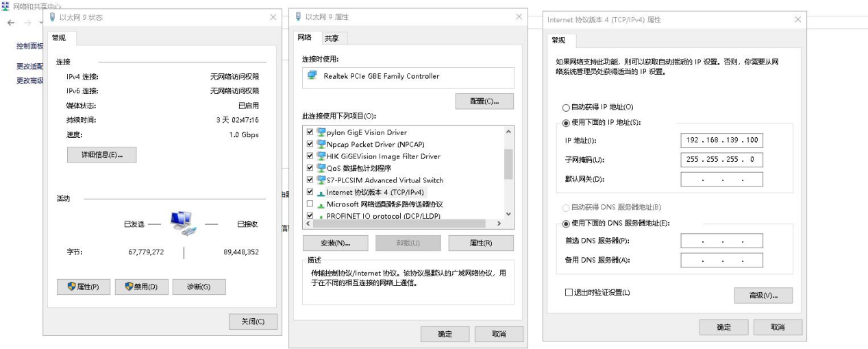Check the 退出时验证设置 checkbox
868x349 pixels.
click(x=568, y=293)
